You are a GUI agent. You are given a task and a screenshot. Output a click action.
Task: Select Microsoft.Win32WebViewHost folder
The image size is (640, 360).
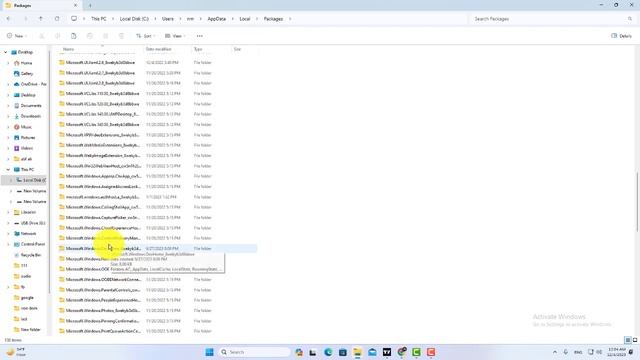coord(103,166)
